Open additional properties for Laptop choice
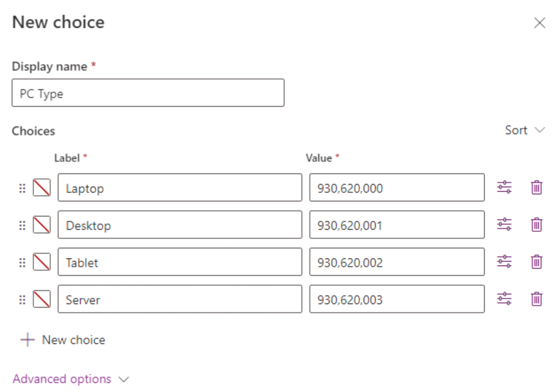Image resolution: width=557 pixels, height=392 pixels. (x=504, y=188)
